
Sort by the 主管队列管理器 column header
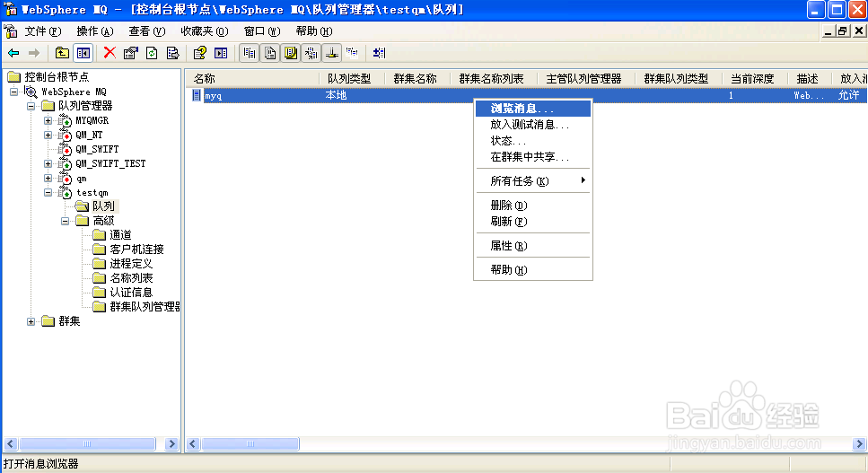[x=587, y=79]
